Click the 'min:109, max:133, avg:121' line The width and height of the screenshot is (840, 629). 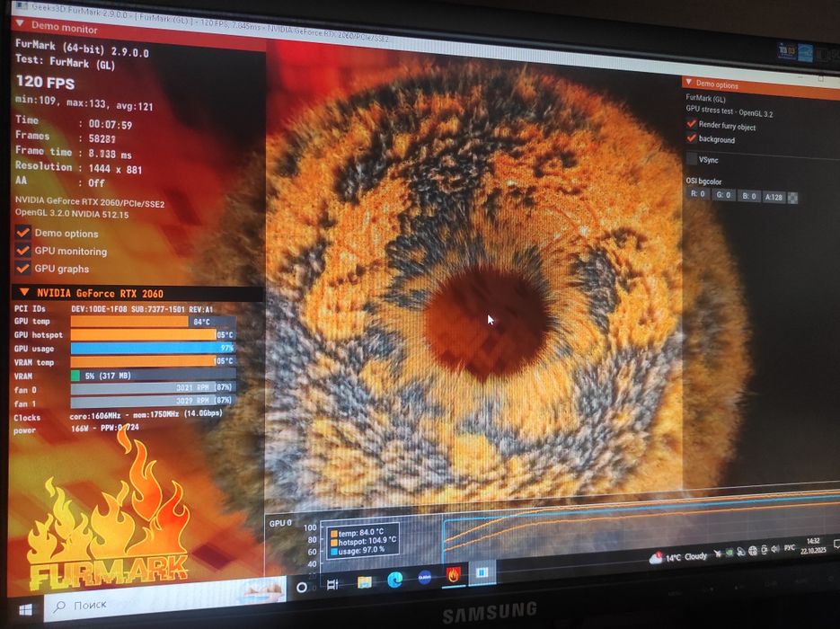[84, 102]
